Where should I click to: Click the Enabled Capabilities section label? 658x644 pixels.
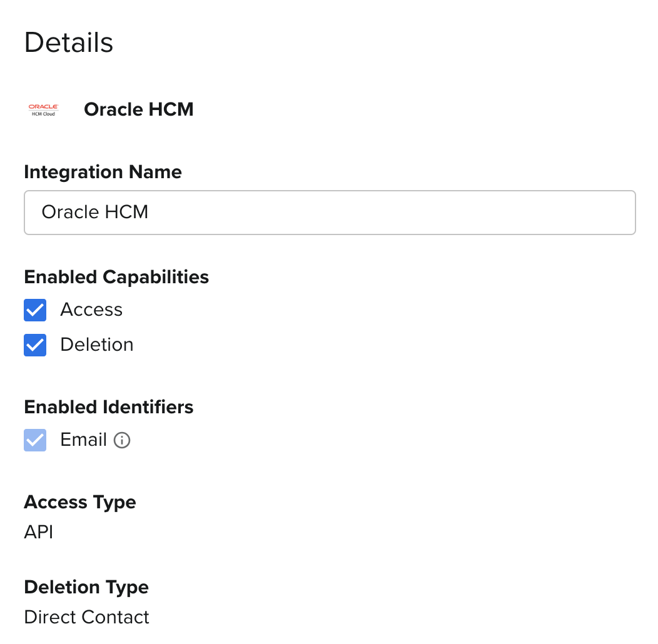[x=116, y=277]
